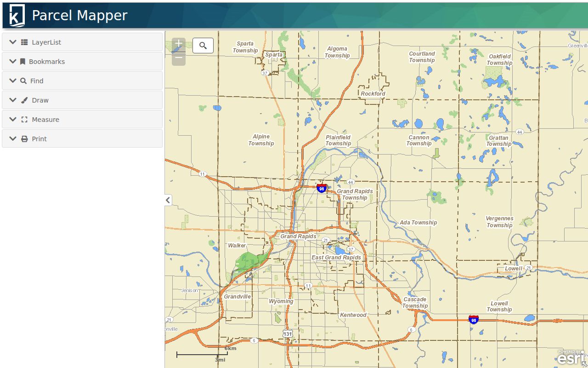Click the Find section label
The width and height of the screenshot is (588, 368).
37,81
